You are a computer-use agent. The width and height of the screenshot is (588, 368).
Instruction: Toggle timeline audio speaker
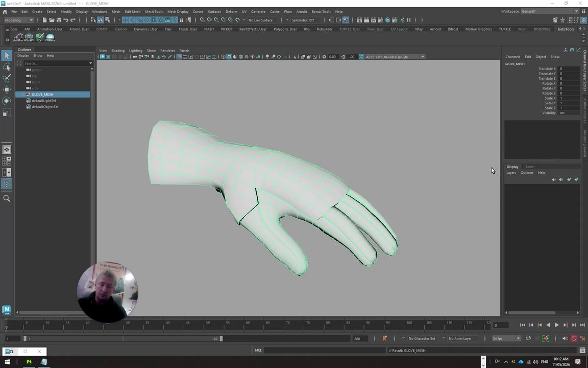point(565,338)
